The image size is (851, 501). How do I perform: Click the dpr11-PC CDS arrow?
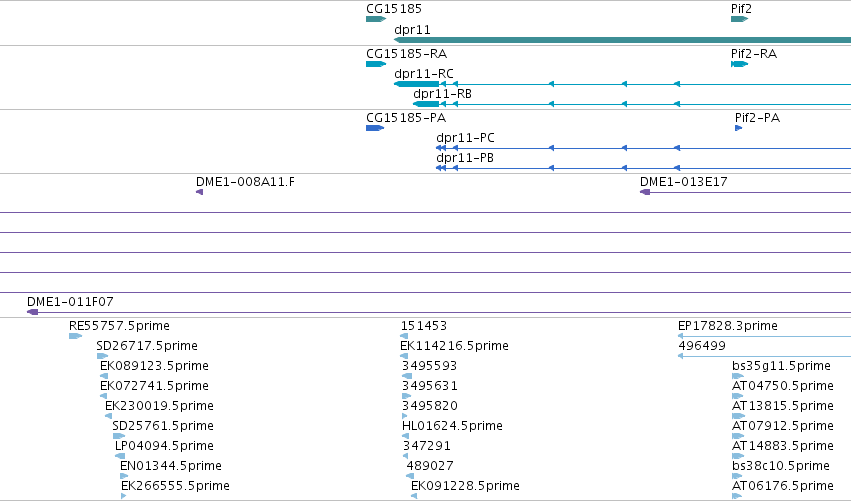441,148
